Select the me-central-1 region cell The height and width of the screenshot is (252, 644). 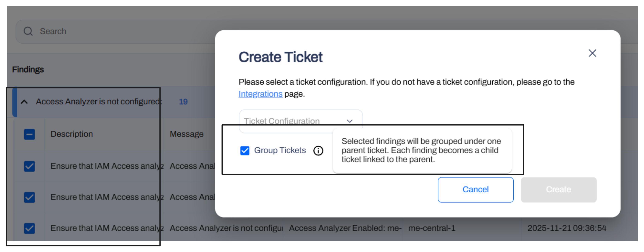432,228
